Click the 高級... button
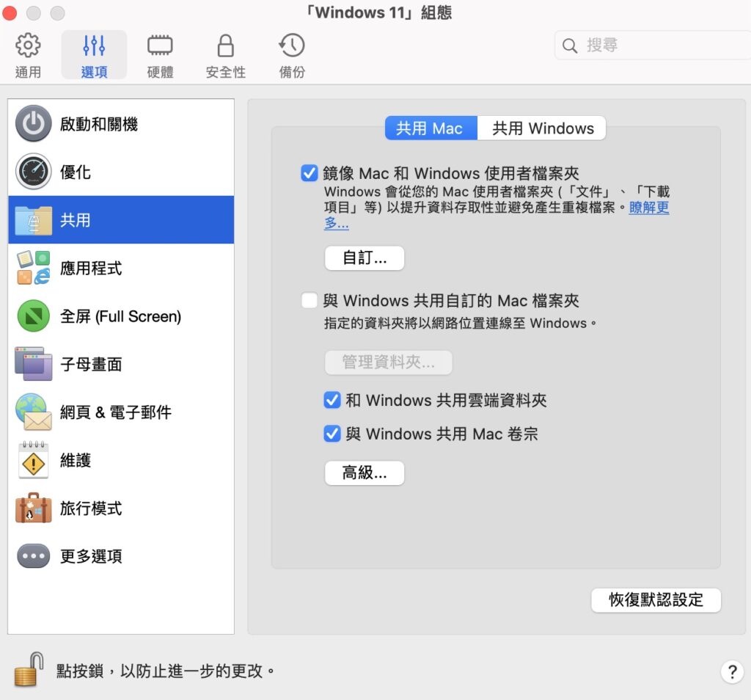Viewport: 751px width, 700px height. pos(364,473)
